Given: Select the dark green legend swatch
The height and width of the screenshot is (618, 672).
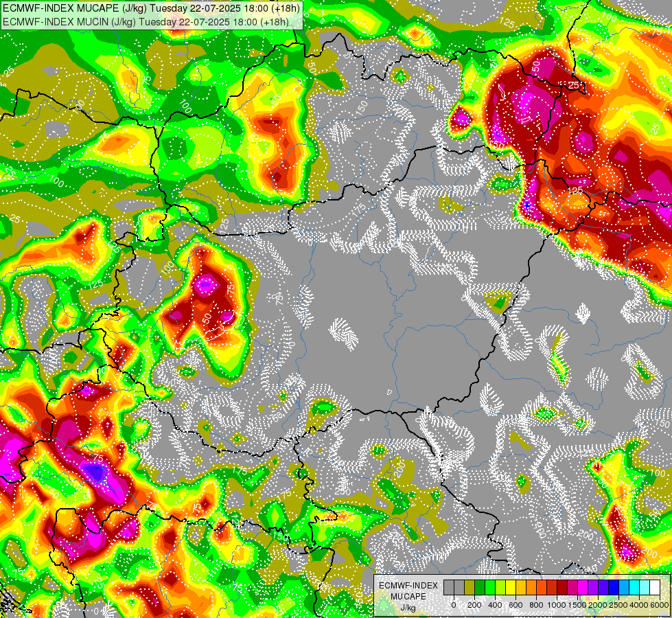Looking at the screenshot, I should 480,587.
